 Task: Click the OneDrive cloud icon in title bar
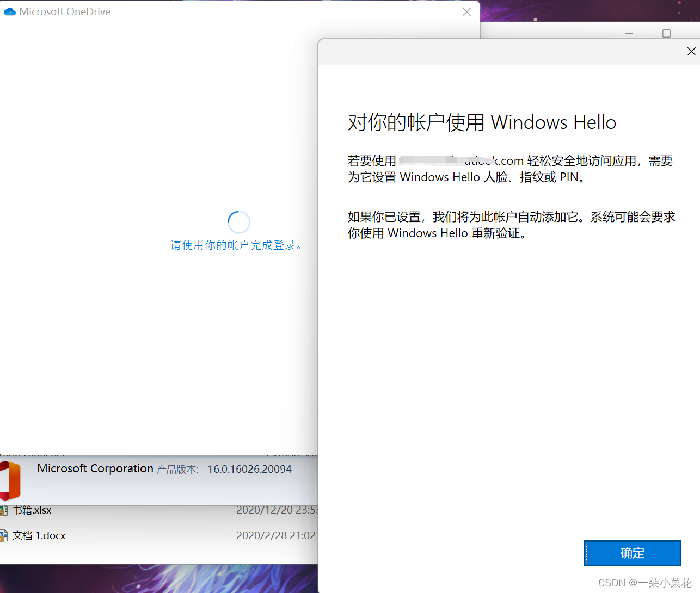pos(9,11)
